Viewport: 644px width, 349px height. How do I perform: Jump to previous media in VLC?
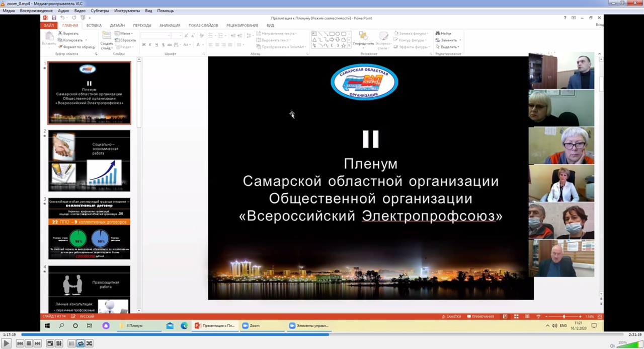tap(20, 343)
